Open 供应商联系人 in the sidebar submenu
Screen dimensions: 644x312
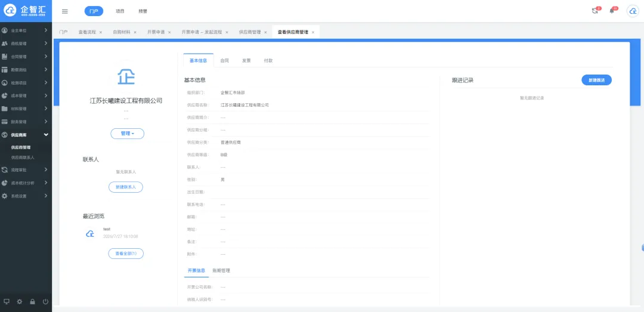click(23, 157)
